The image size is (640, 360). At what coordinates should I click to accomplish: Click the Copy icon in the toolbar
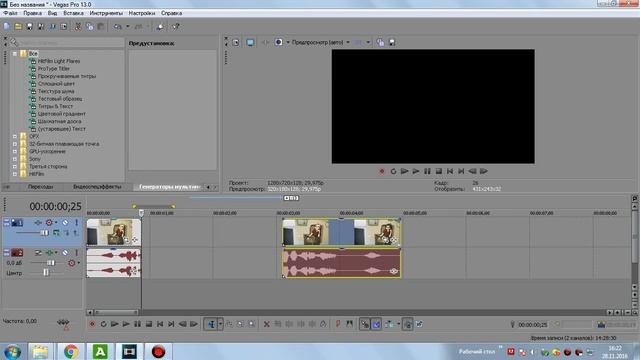pos(89,27)
